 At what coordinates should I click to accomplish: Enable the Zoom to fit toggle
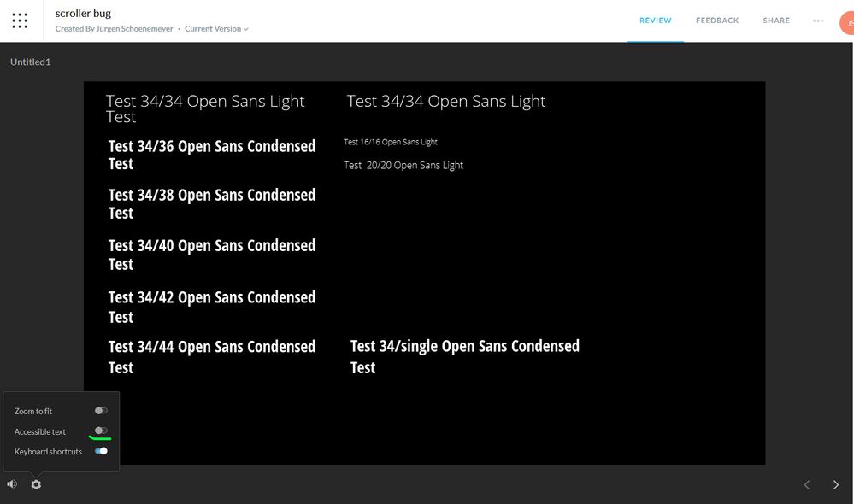tap(101, 411)
